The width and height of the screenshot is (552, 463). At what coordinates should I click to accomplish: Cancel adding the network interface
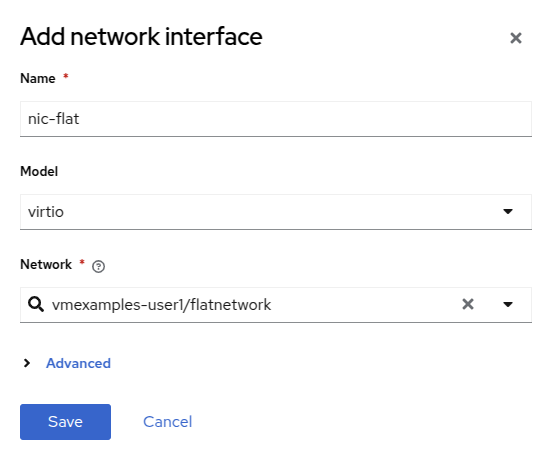168,422
